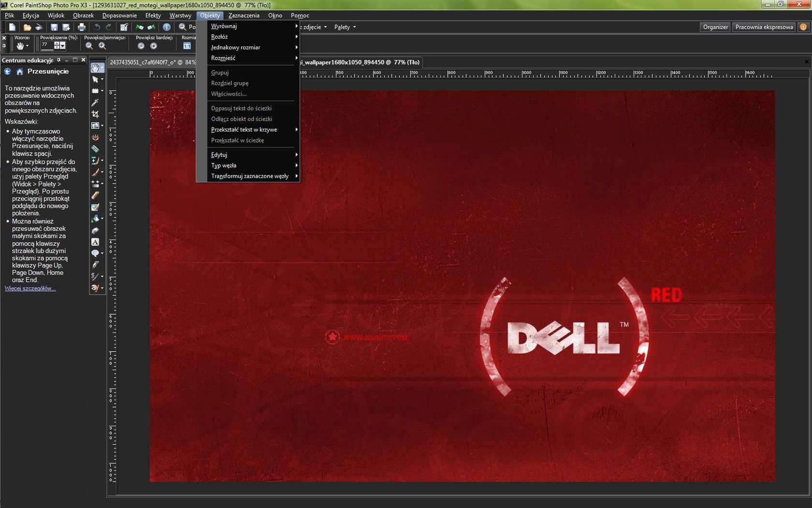
Task: Close the Centrum edukacyjne panel
Action: [x=83, y=60]
